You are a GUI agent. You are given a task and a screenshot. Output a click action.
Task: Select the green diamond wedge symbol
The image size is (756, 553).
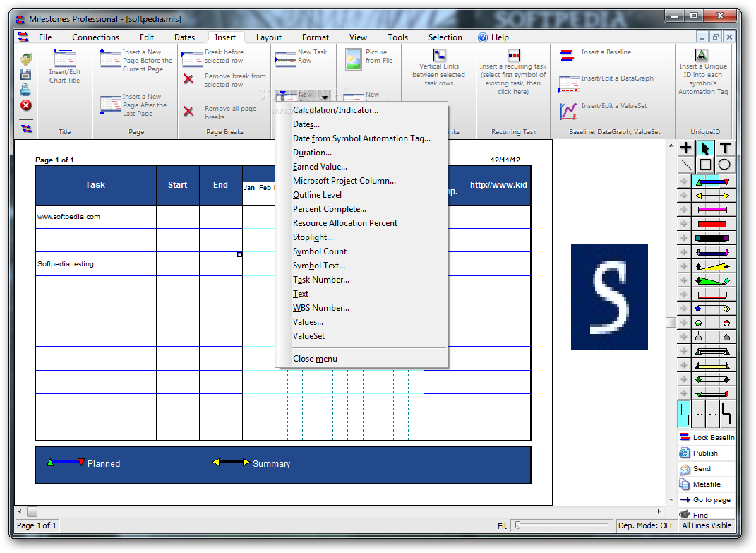point(713,280)
